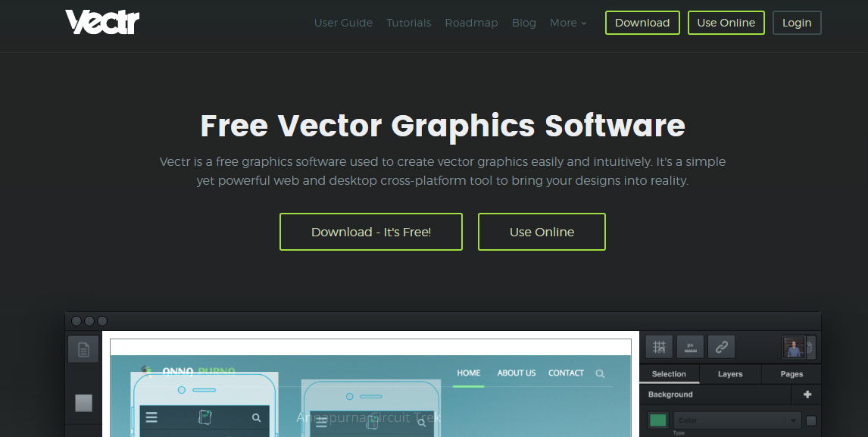Viewport: 868px width, 437px height.
Task: Toggle snap to grid
Action: [659, 346]
